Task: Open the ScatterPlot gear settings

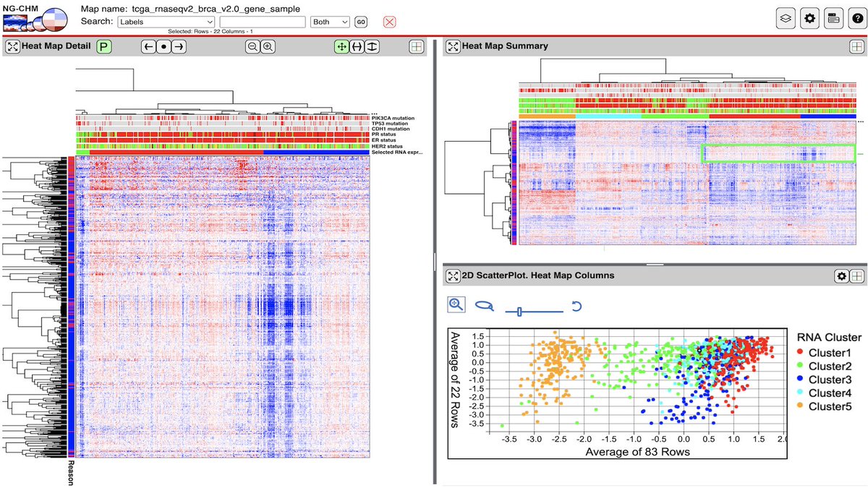Action: (841, 275)
